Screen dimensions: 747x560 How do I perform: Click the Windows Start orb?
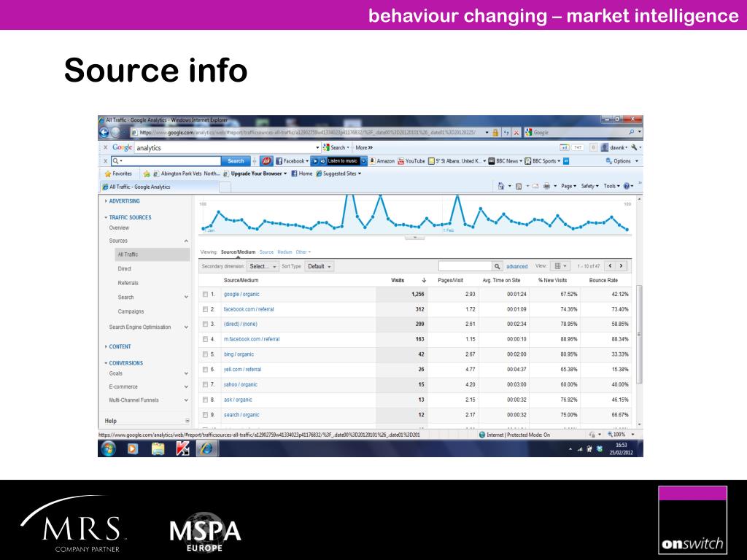pyautogui.click(x=108, y=448)
